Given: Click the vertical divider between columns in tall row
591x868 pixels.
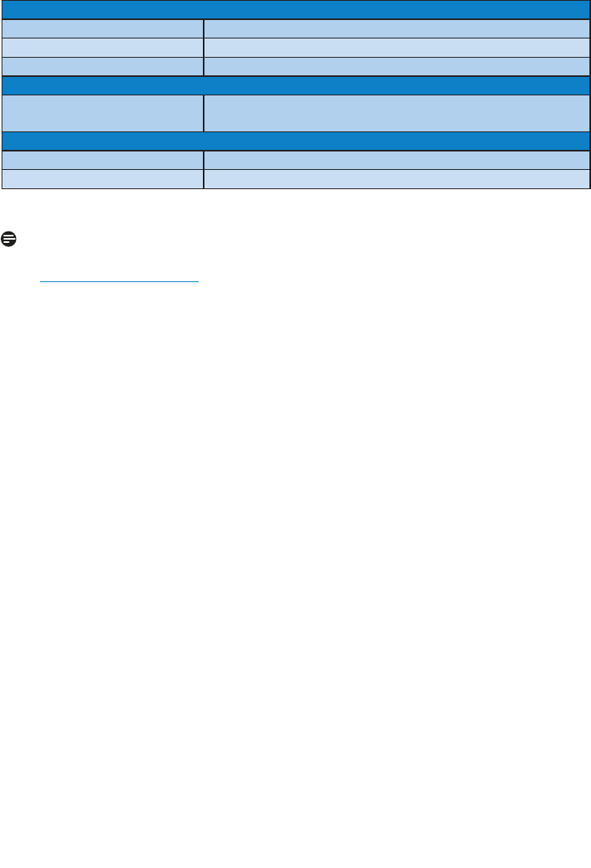Looking at the screenshot, I should tap(204, 114).
